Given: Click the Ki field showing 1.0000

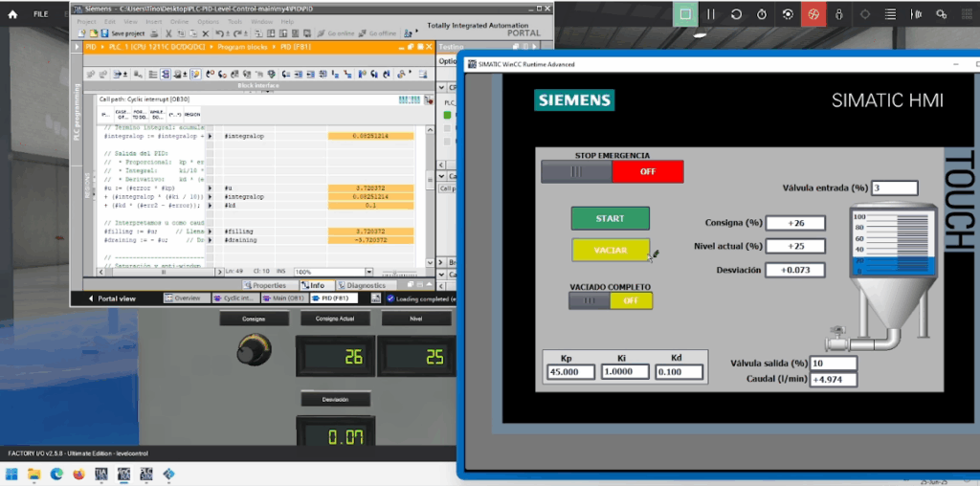Looking at the screenshot, I should (x=625, y=372).
